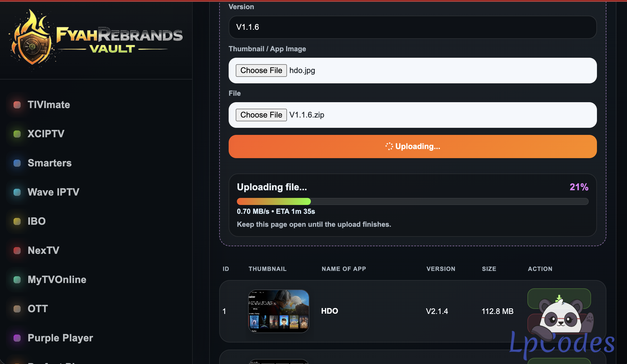Open NexTV sidebar entry
This screenshot has width=627, height=364.
tap(43, 251)
